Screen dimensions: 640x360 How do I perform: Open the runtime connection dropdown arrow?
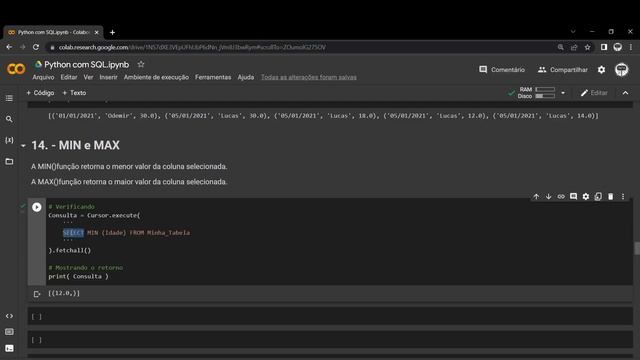563,93
